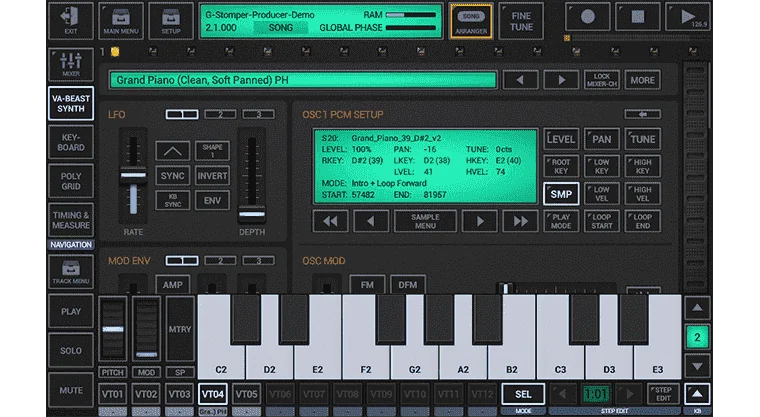Toggle LFO KB SYNC

pyautogui.click(x=173, y=200)
